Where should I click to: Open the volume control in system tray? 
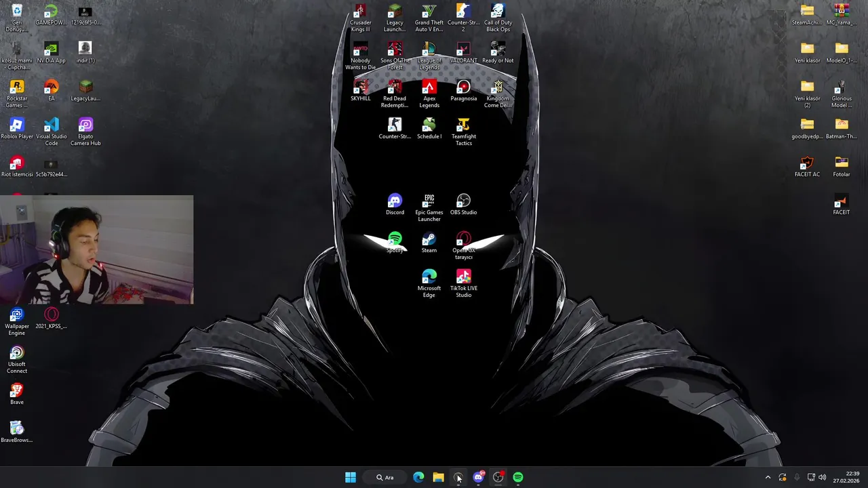823,477
